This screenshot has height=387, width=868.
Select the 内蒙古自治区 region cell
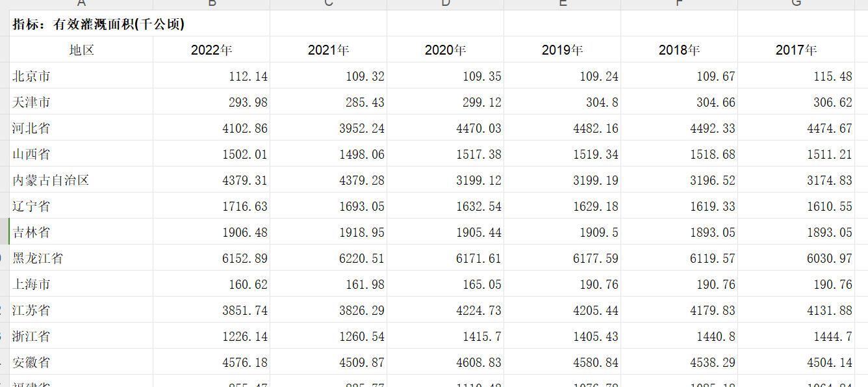[x=51, y=180]
